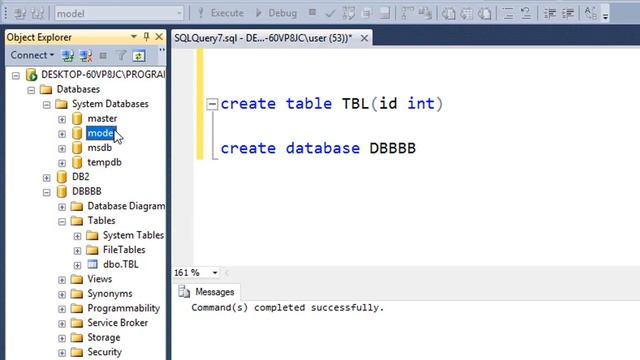Collapse the Tables folder under DBBBB

(x=62, y=222)
